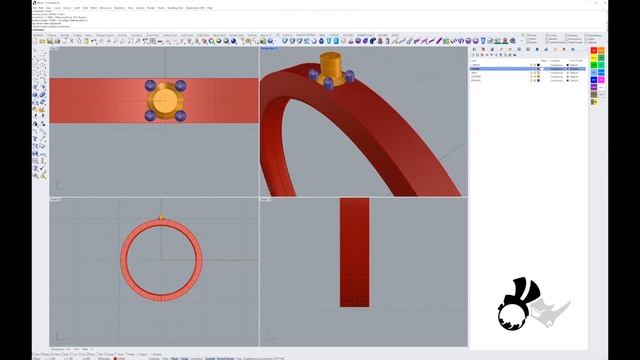
Task: Select the Perspective tab below the viewports
Action: tap(57, 349)
